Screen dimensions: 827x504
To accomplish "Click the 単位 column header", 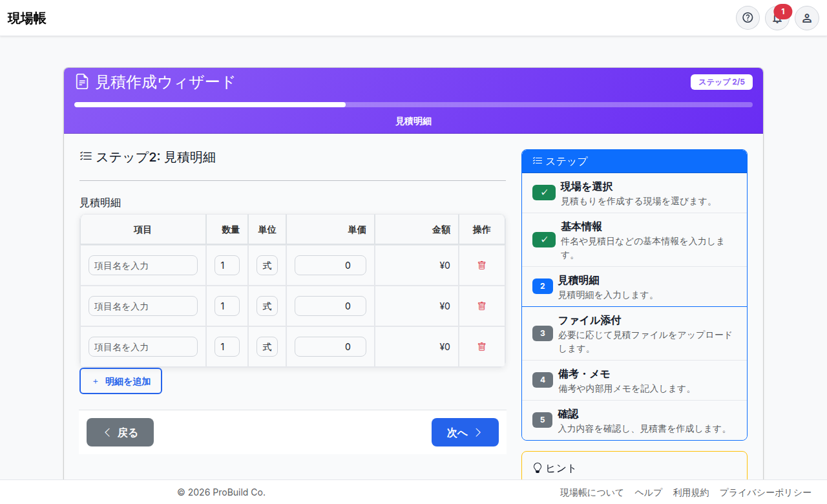I will [267, 229].
